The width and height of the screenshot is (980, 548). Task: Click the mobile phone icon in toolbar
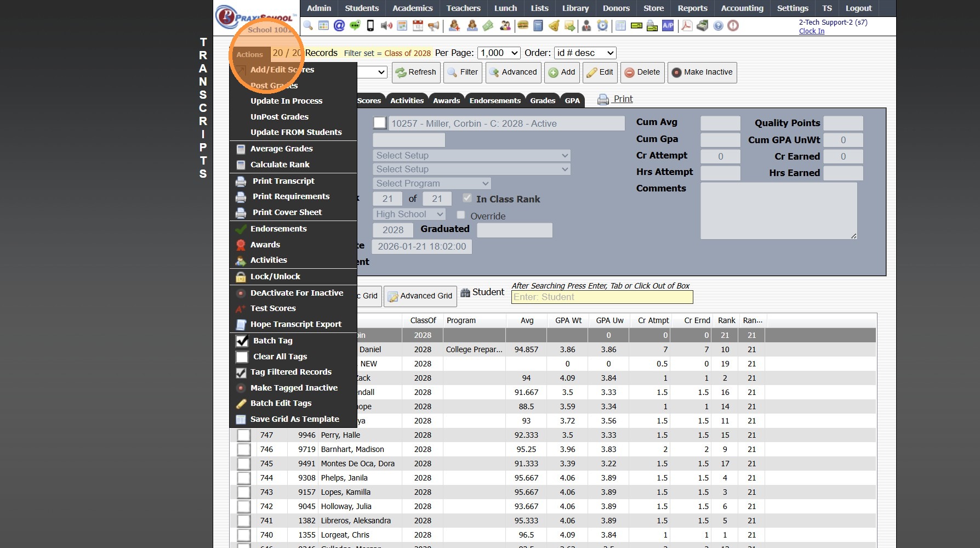click(371, 26)
